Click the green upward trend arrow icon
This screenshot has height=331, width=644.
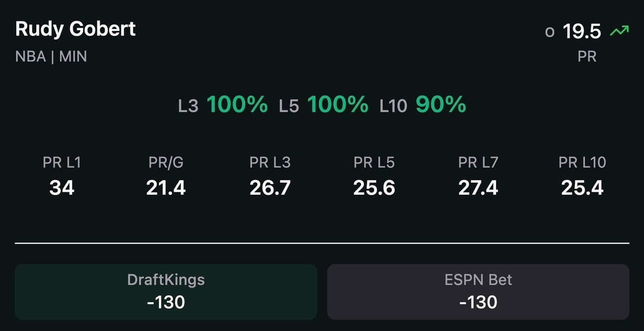click(620, 31)
